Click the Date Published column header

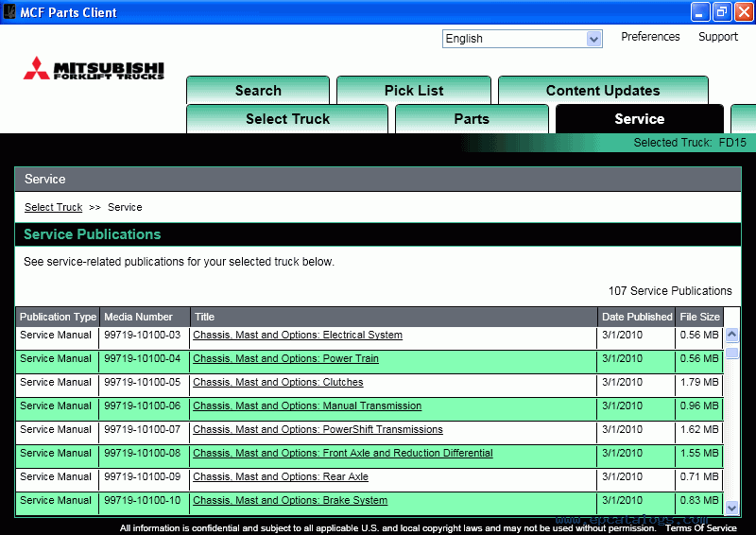[636, 317]
